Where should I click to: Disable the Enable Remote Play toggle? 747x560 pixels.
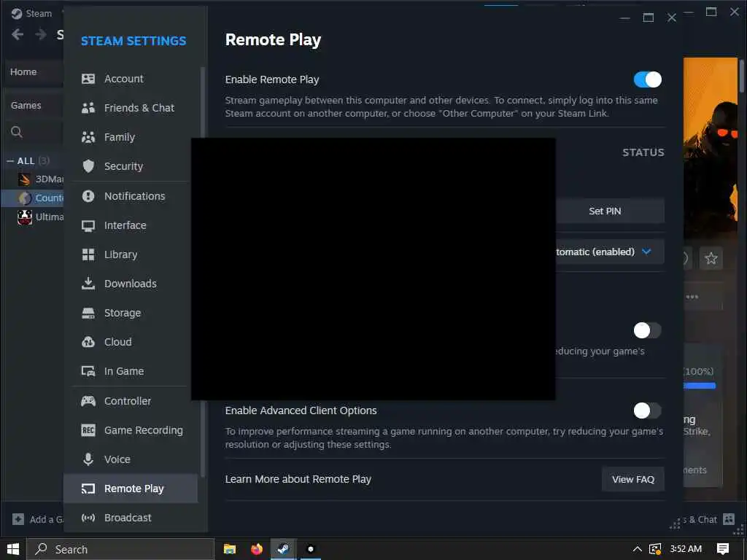click(x=648, y=79)
